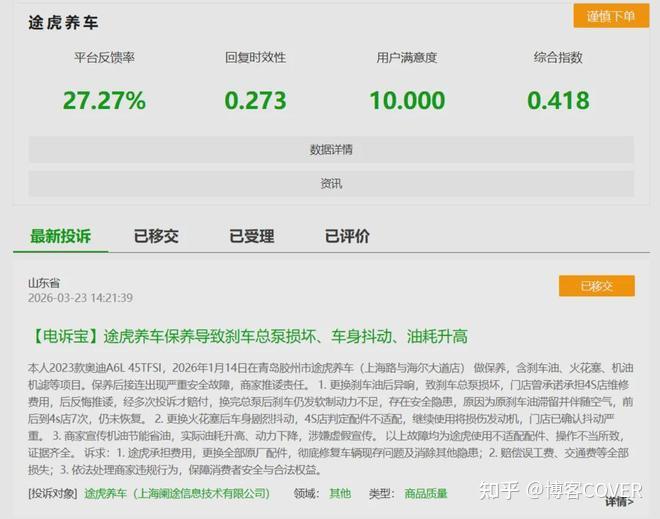Switch to the 已移交 tab
This screenshot has width=660, height=519.
point(156,236)
